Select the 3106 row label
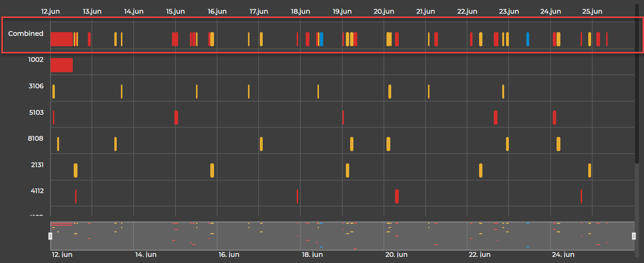 click(x=36, y=86)
